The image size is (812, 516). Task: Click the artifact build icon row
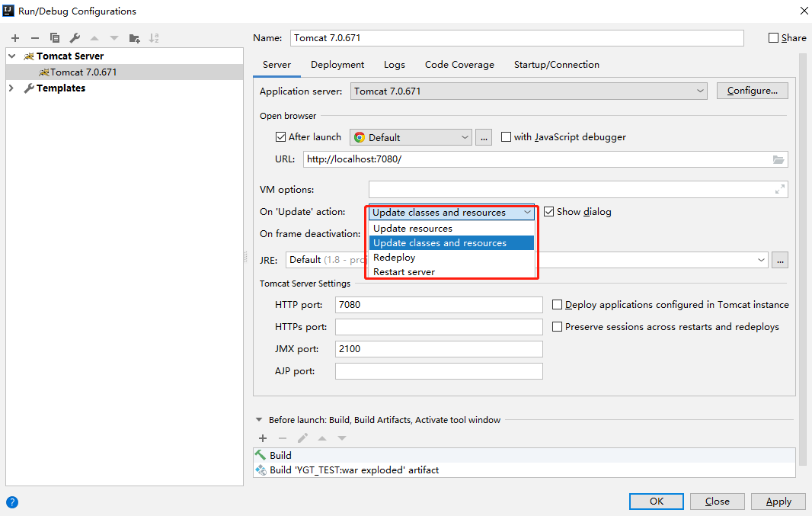524,470
